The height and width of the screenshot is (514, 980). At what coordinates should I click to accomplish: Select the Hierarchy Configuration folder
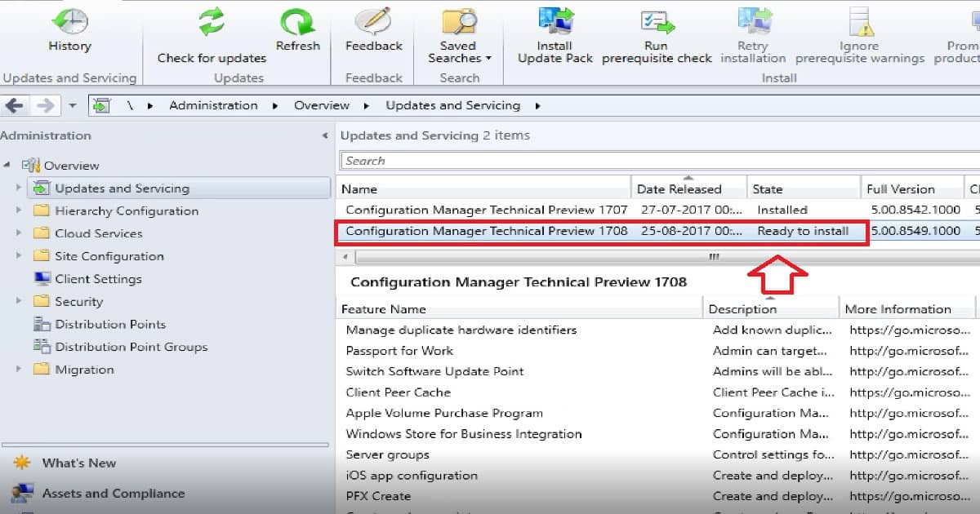point(127,211)
